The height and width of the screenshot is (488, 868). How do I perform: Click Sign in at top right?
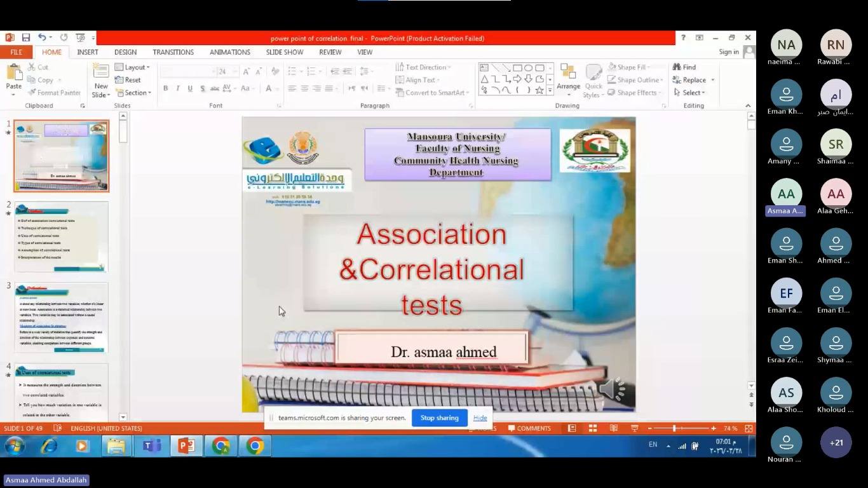coord(729,52)
